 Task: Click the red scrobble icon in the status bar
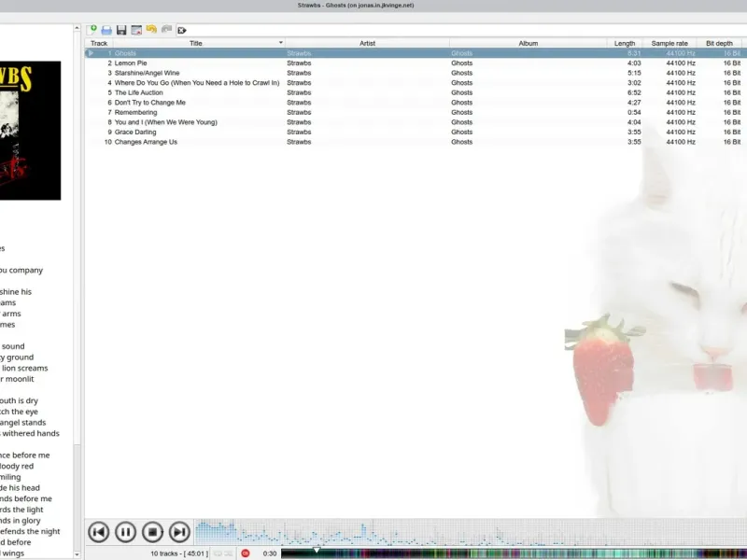click(246, 553)
